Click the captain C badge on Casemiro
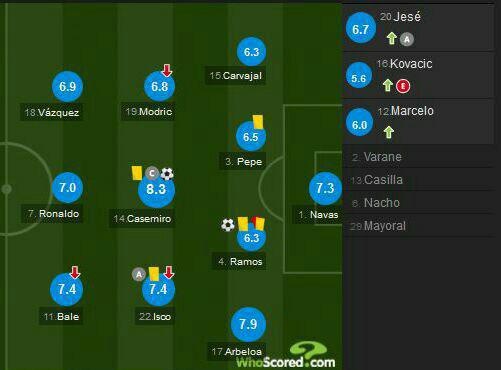The image size is (501, 370). tap(152, 173)
